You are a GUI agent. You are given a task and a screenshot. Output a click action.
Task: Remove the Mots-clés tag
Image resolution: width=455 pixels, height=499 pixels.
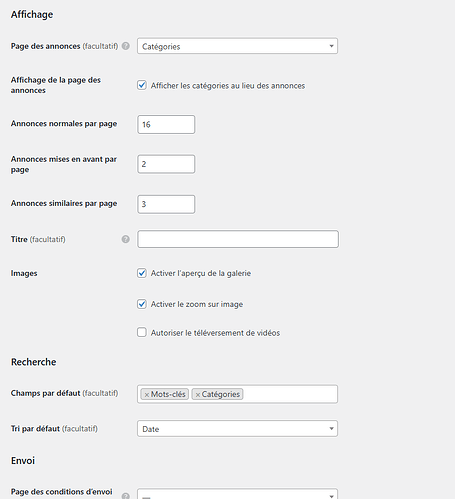pyautogui.click(x=146, y=395)
